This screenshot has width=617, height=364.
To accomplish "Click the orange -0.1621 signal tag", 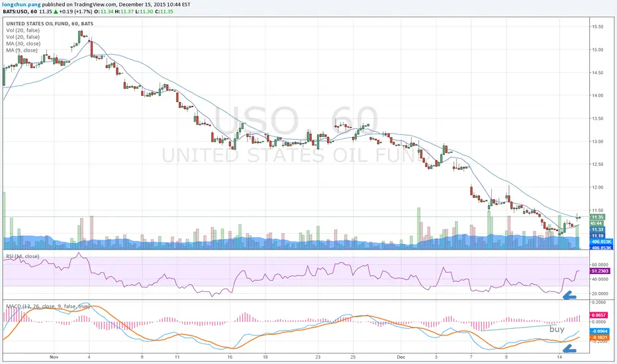I will click(x=599, y=338).
